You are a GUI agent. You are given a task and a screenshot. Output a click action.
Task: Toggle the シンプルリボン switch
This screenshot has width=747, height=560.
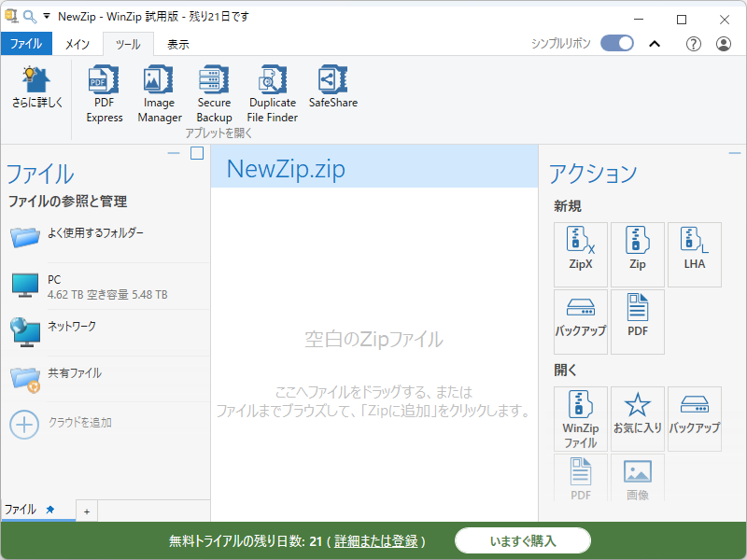[x=616, y=43]
